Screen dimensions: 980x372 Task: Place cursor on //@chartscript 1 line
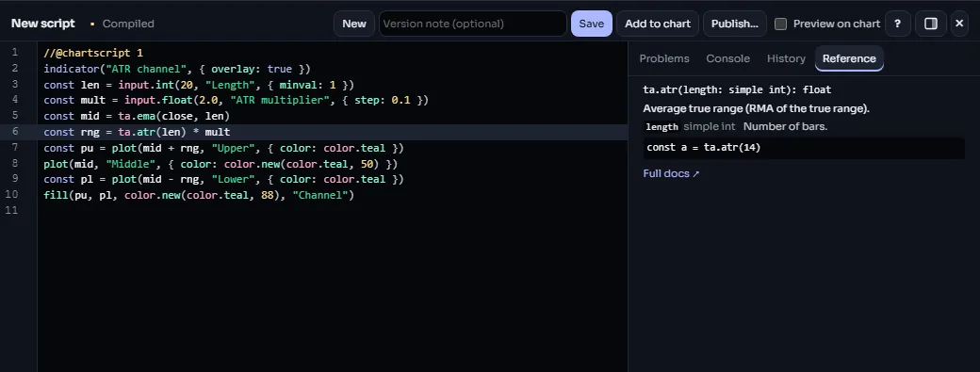point(93,53)
